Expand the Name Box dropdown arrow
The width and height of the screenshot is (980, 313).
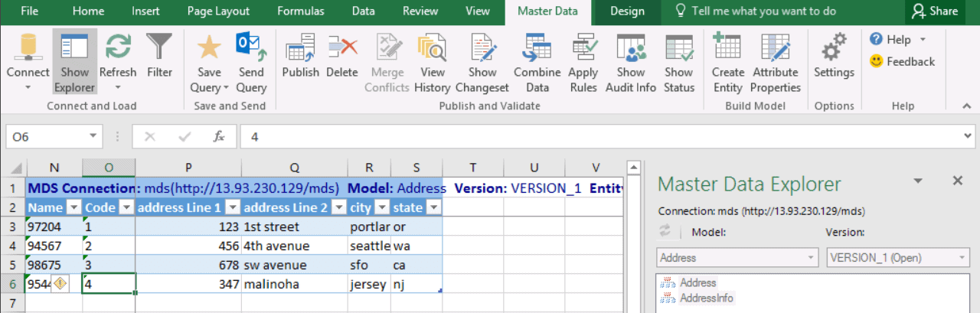tap(93, 137)
